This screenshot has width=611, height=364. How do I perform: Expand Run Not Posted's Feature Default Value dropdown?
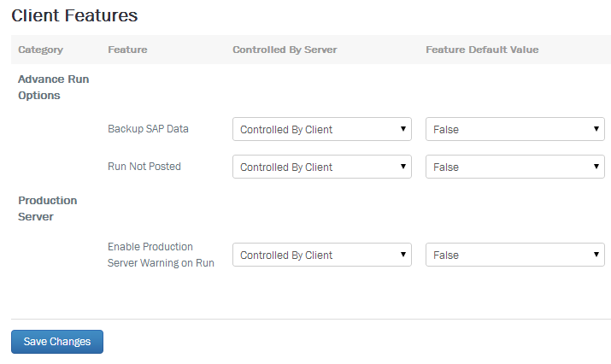514,167
